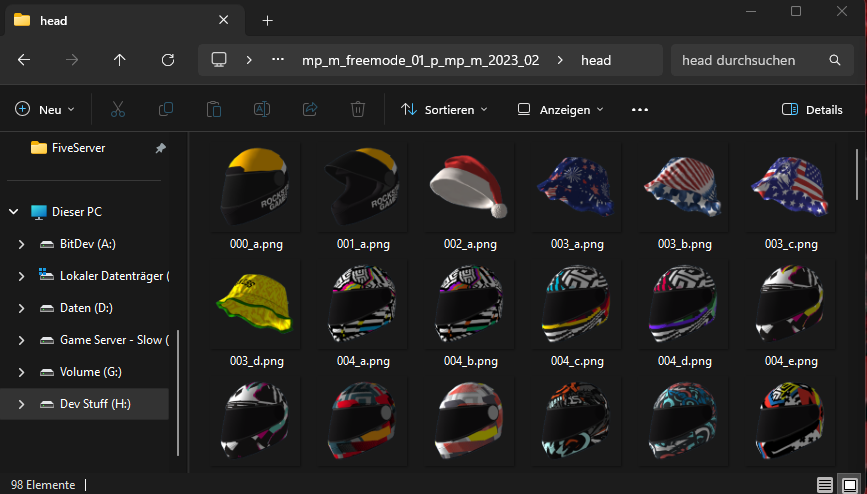The image size is (867, 494).
Task: Open the Neu dropdown
Action: (x=45, y=110)
